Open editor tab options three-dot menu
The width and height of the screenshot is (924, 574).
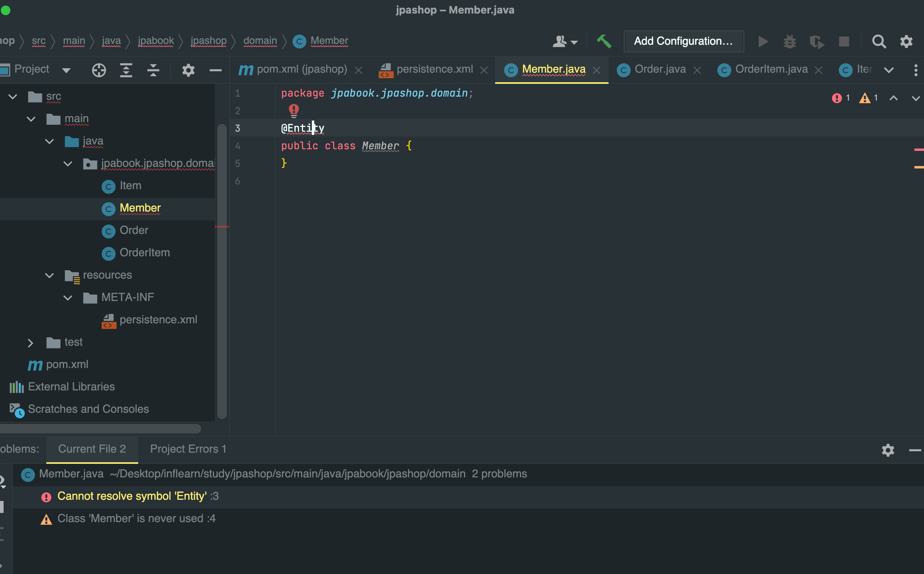[x=915, y=70]
